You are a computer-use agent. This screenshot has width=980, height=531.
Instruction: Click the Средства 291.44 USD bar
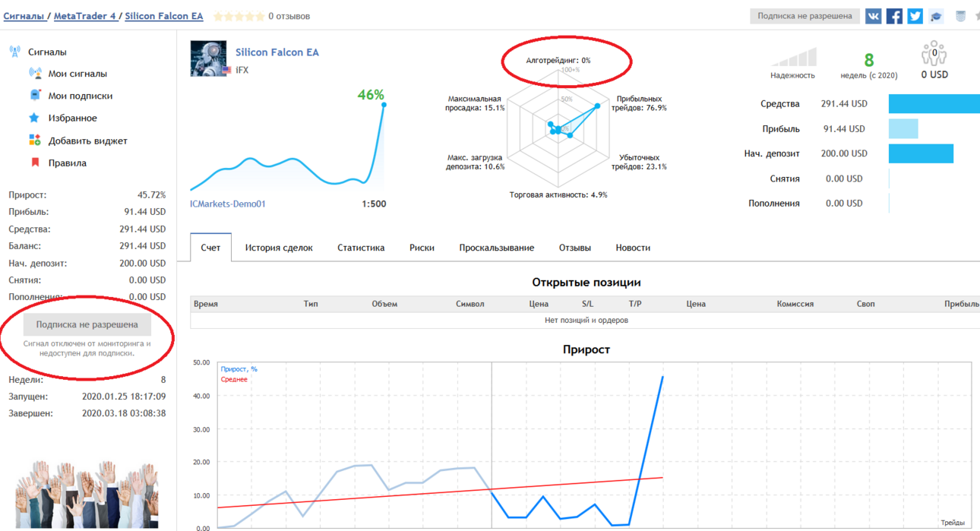pyautogui.click(x=934, y=104)
